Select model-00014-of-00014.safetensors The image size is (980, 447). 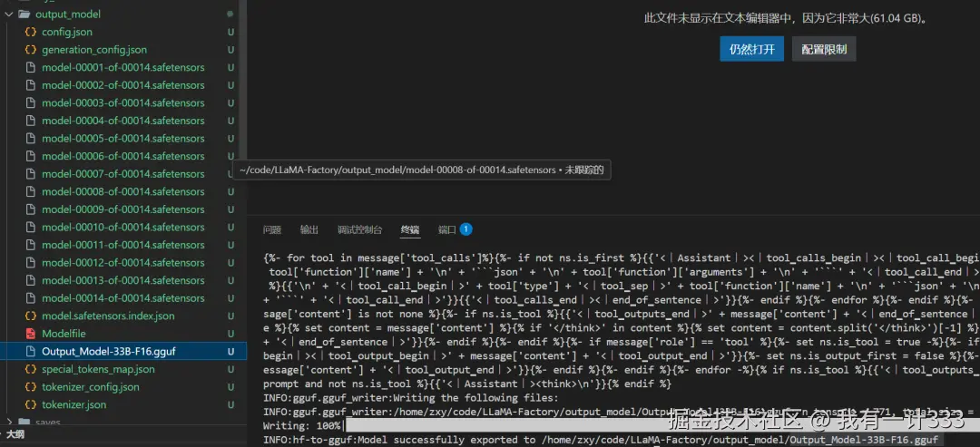click(x=123, y=298)
